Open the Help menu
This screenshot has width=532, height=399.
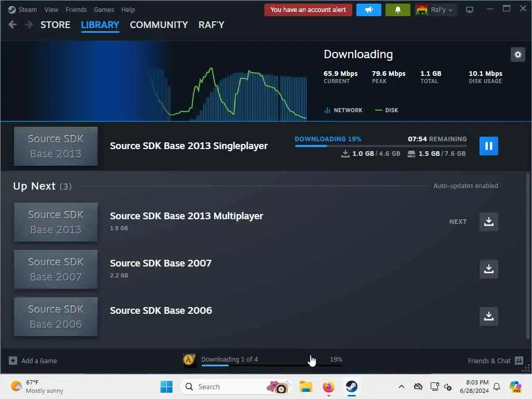[x=128, y=10]
